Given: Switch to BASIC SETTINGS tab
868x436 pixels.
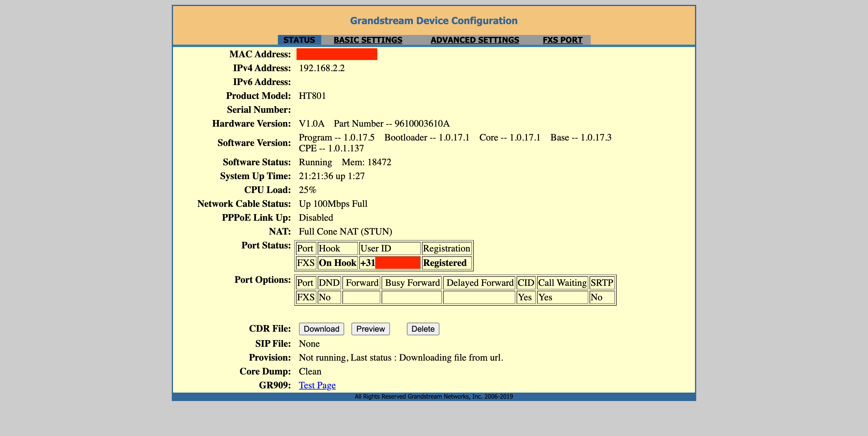Looking at the screenshot, I should click(368, 40).
